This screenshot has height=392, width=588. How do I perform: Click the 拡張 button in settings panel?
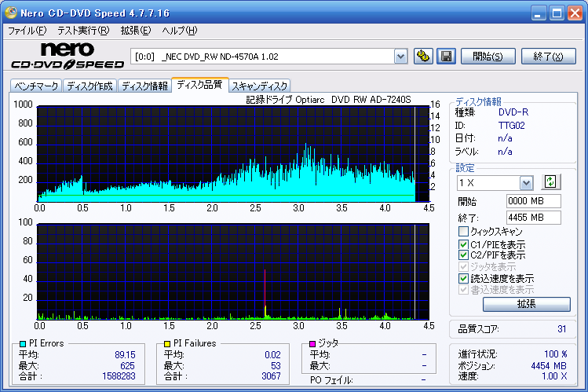[526, 304]
